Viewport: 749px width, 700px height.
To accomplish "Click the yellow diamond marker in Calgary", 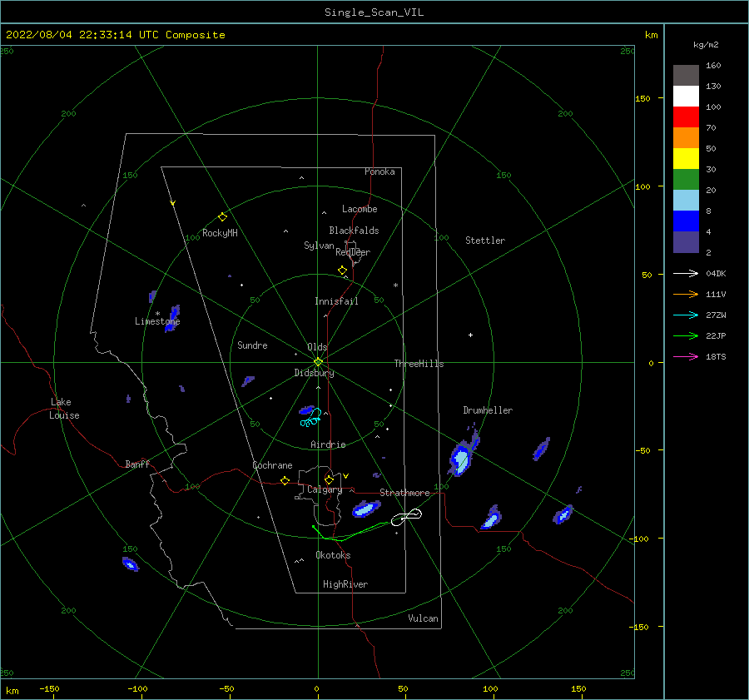I will pos(329,479).
